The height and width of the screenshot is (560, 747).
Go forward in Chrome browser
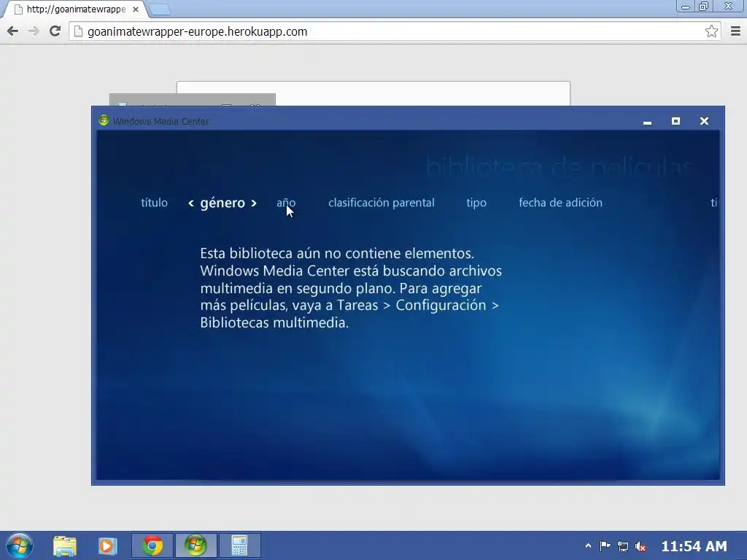(x=34, y=31)
